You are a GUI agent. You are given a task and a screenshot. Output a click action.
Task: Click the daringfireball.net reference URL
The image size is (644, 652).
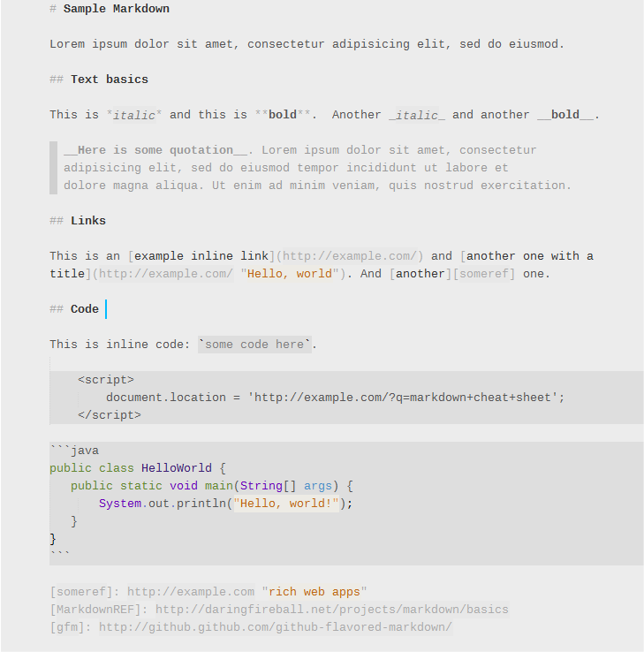click(332, 610)
